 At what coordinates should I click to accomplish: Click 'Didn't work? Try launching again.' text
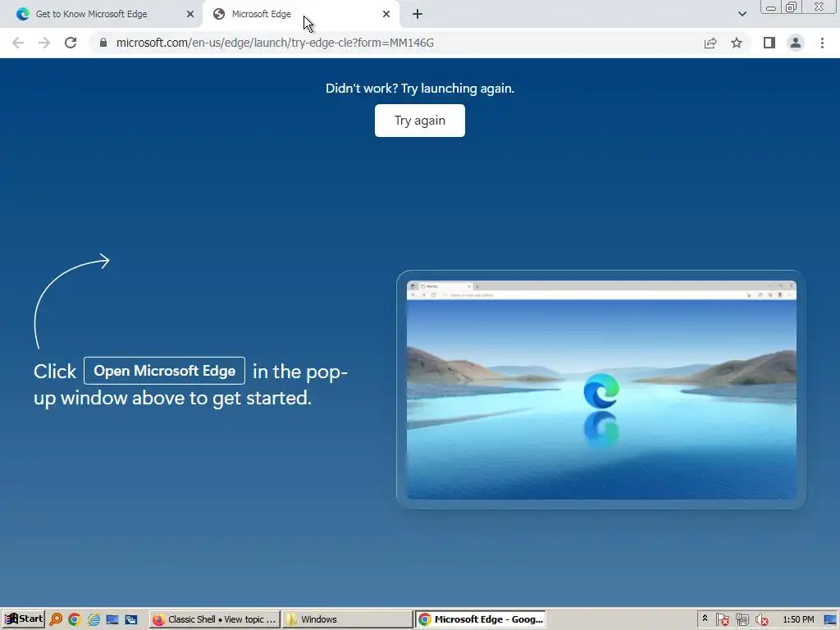click(419, 89)
